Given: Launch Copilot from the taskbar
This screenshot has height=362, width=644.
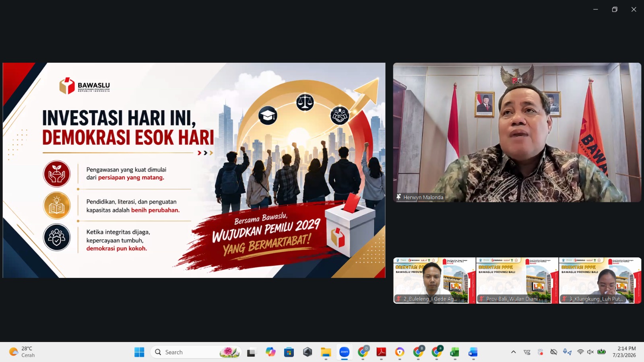Looking at the screenshot, I should (270, 352).
